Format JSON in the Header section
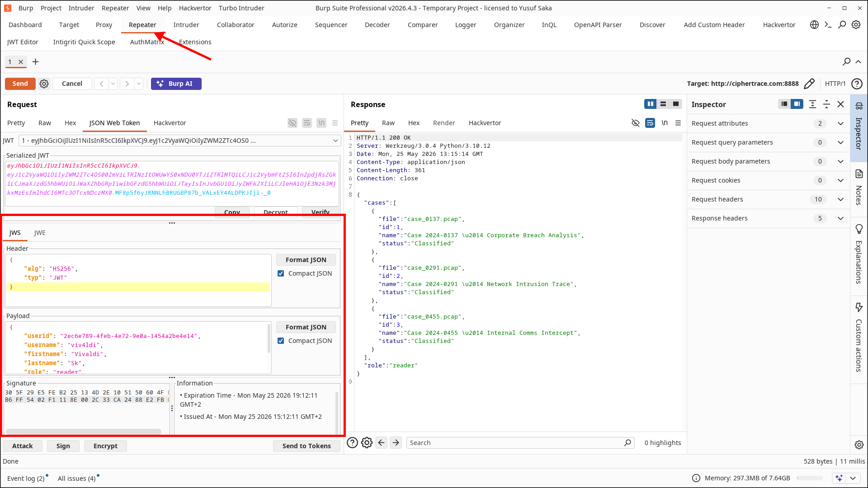Image resolution: width=868 pixels, height=488 pixels. click(306, 260)
